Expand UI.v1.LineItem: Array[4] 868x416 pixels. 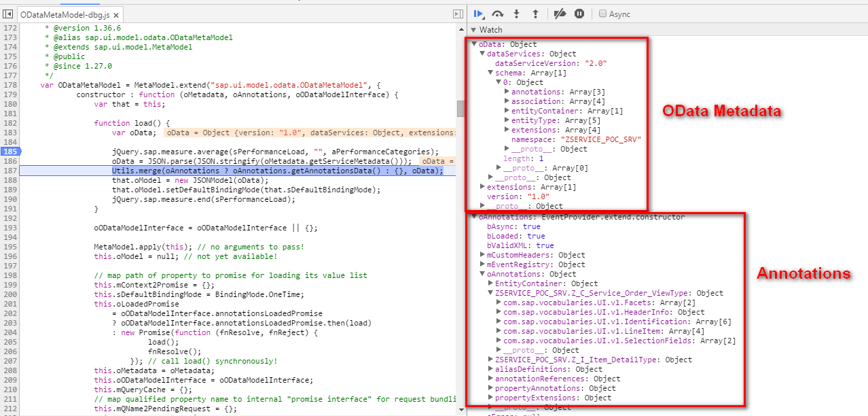(499, 331)
